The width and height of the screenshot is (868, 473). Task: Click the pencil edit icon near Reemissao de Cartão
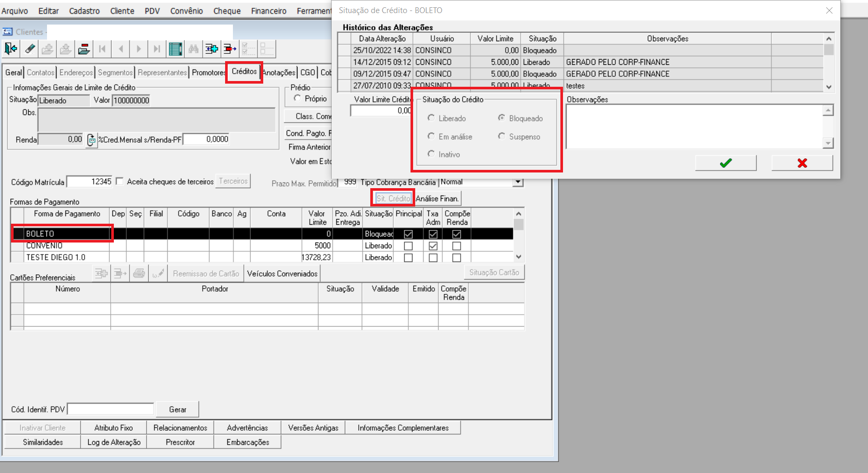coord(158,273)
